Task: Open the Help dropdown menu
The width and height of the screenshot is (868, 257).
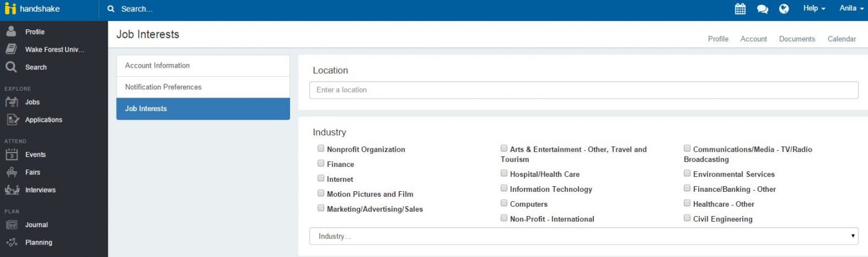Action: pyautogui.click(x=814, y=9)
